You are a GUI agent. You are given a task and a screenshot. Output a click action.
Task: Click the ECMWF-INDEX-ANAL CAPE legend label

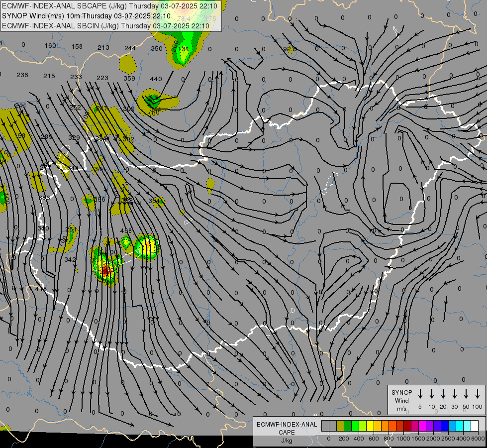(x=287, y=428)
